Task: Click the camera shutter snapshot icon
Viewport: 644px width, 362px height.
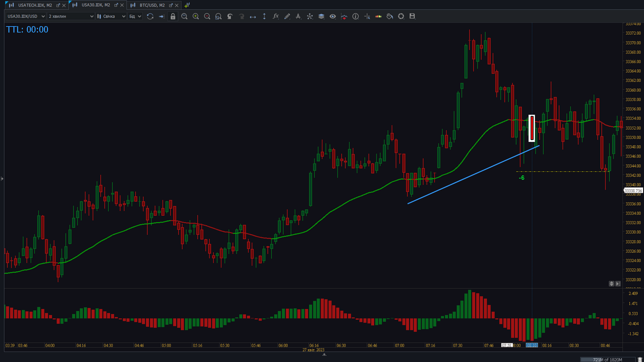Action: pos(401,16)
